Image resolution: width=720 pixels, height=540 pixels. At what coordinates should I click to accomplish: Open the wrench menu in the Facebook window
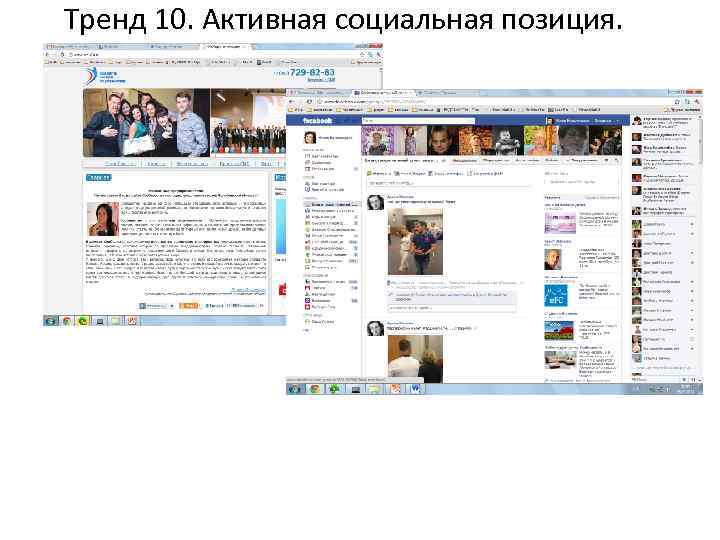click(697, 101)
